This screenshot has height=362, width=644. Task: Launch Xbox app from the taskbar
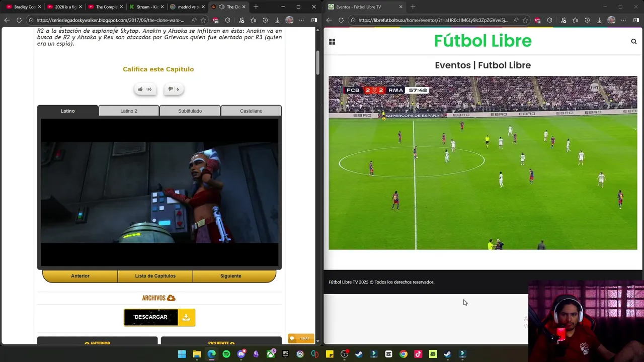pyautogui.click(x=271, y=354)
